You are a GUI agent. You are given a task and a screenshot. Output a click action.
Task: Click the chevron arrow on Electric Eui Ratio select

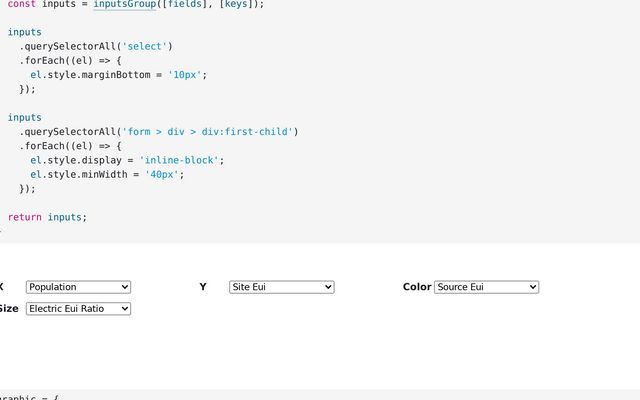125,309
